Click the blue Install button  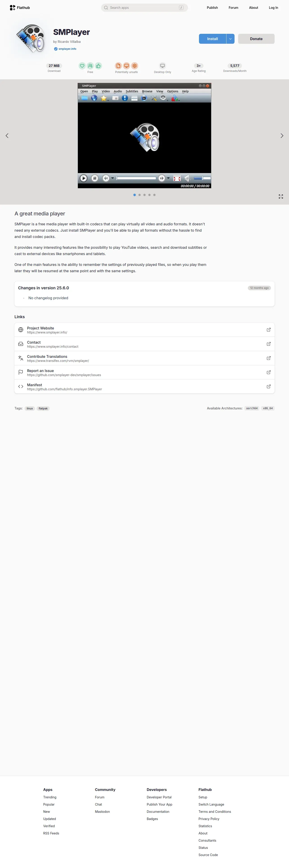pos(212,39)
